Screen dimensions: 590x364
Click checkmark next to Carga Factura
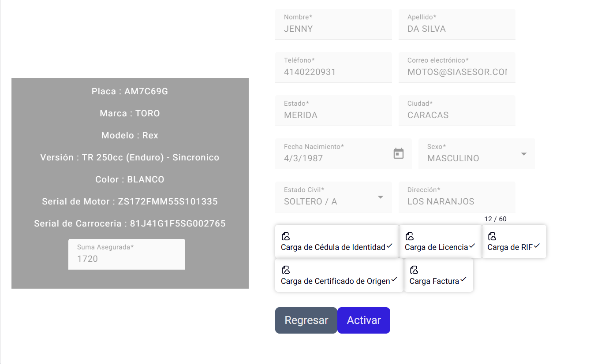pos(463,279)
